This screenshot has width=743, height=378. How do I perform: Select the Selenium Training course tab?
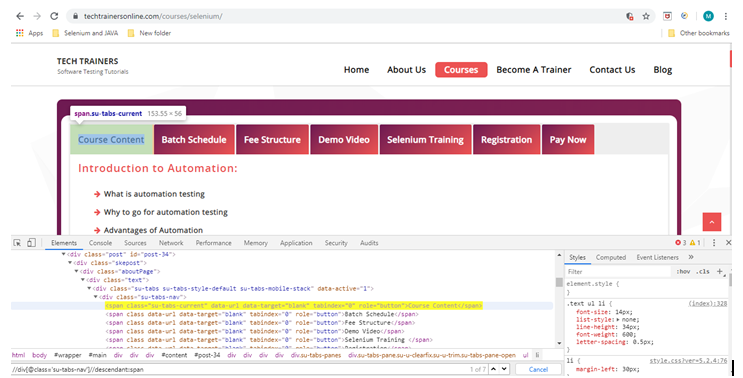pos(426,140)
